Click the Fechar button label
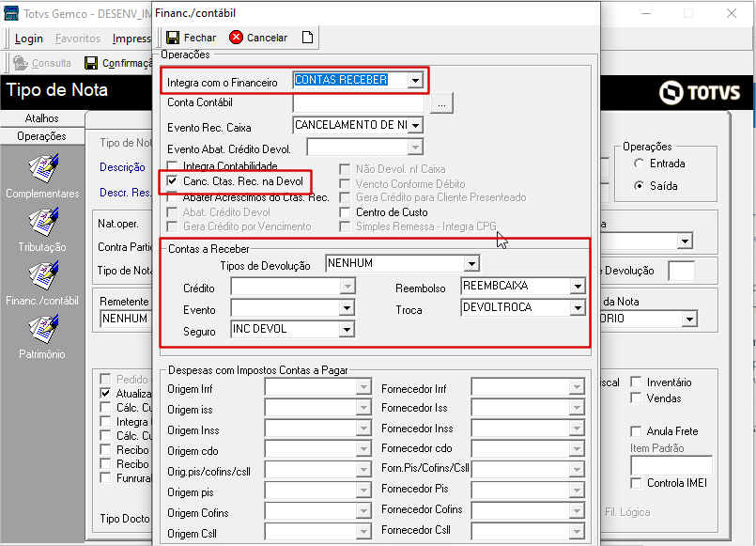Screen dimensions: 756x546 tap(200, 38)
